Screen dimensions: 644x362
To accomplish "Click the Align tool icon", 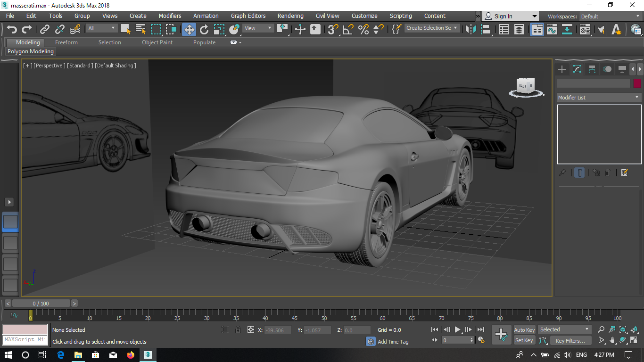I will pyautogui.click(x=486, y=30).
